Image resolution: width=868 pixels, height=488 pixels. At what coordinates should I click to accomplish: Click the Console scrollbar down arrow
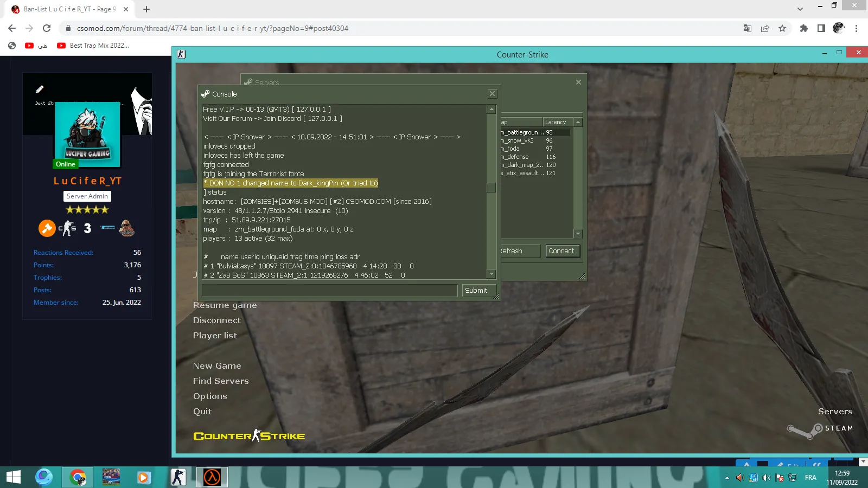[x=492, y=274]
